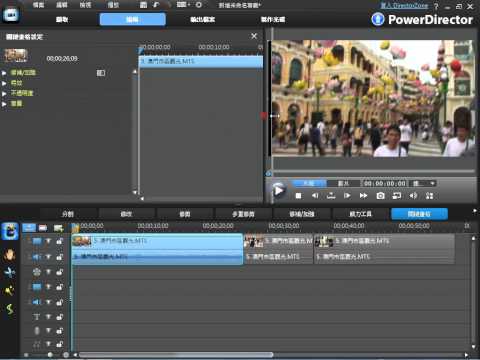Viewport: 480px width, 360px height.
Task: Toggle the lock on the effect track
Action: point(59,272)
